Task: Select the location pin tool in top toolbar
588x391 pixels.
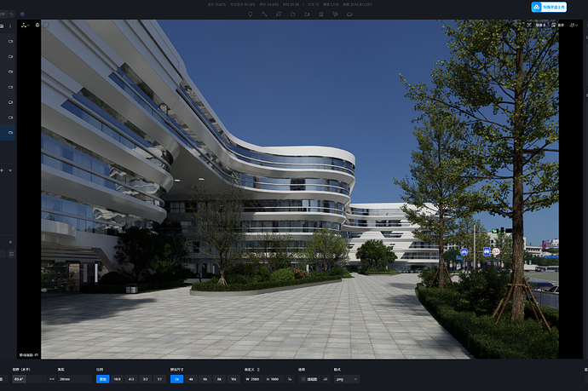Action: click(250, 14)
